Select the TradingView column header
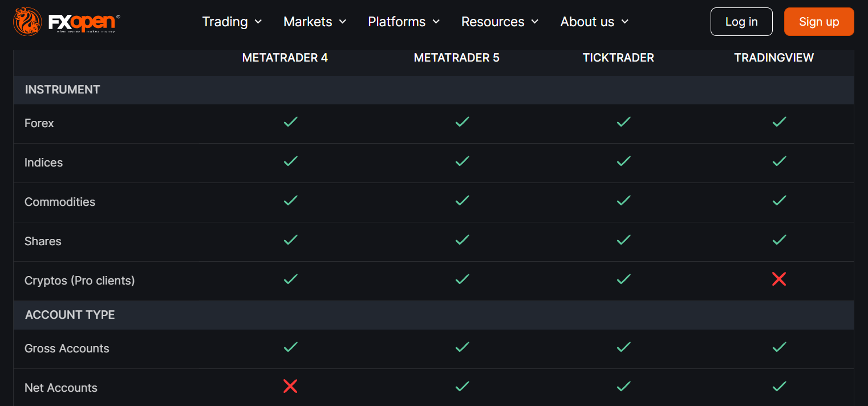 [774, 58]
